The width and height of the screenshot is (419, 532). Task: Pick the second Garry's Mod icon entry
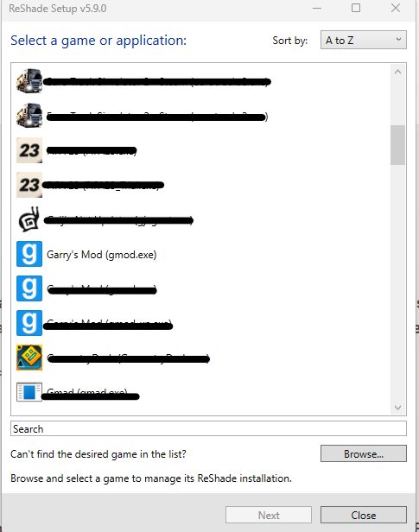click(x=29, y=288)
